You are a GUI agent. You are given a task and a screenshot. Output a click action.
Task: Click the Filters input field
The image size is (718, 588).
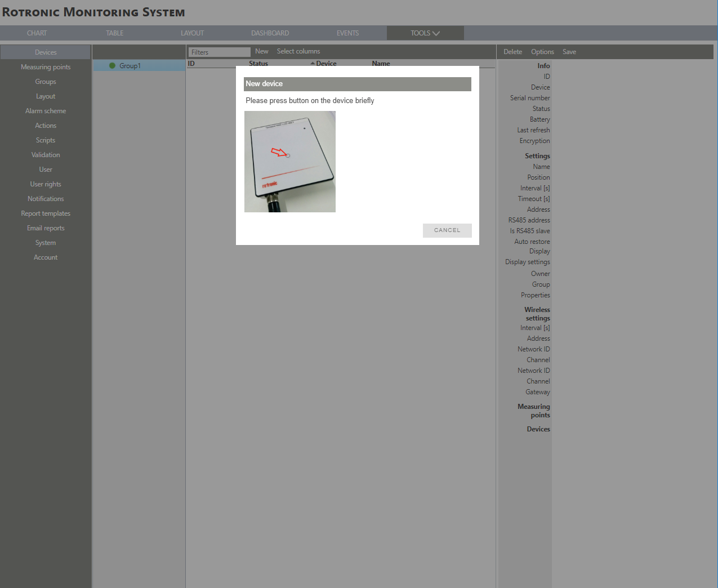(219, 52)
